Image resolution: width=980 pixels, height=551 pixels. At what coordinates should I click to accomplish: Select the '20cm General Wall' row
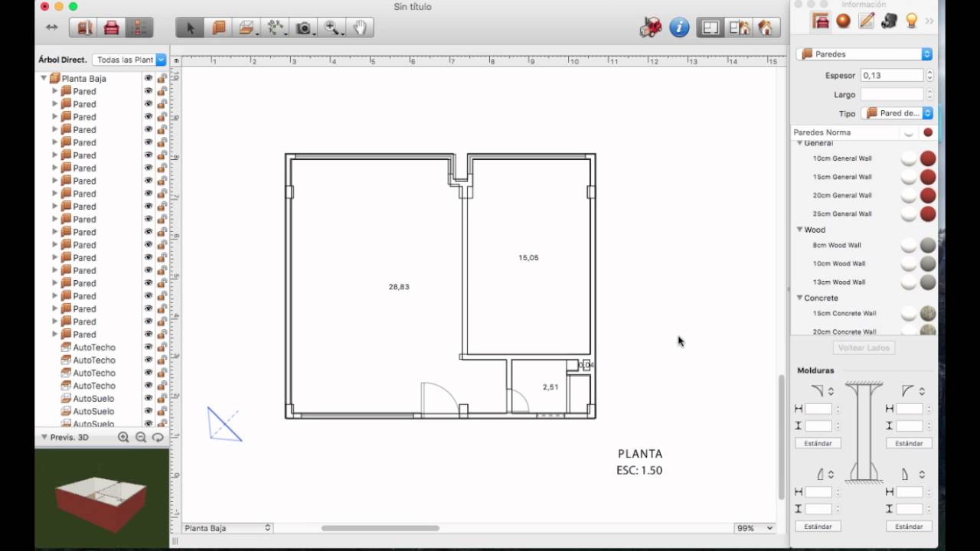coord(864,195)
